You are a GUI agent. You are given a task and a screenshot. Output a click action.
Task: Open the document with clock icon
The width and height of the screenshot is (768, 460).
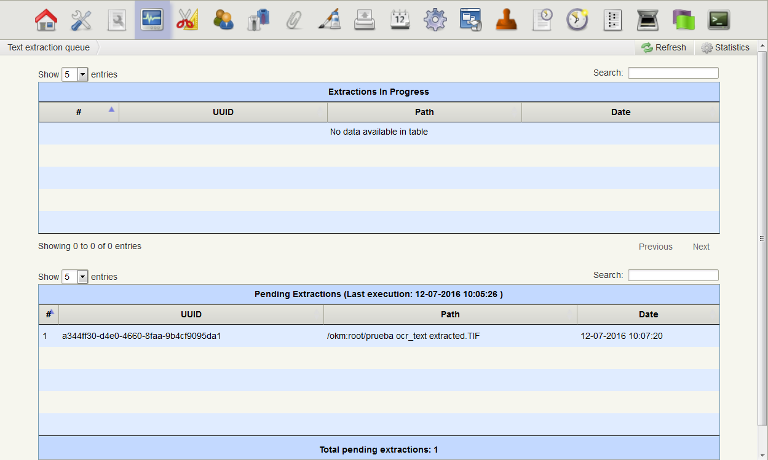point(542,20)
